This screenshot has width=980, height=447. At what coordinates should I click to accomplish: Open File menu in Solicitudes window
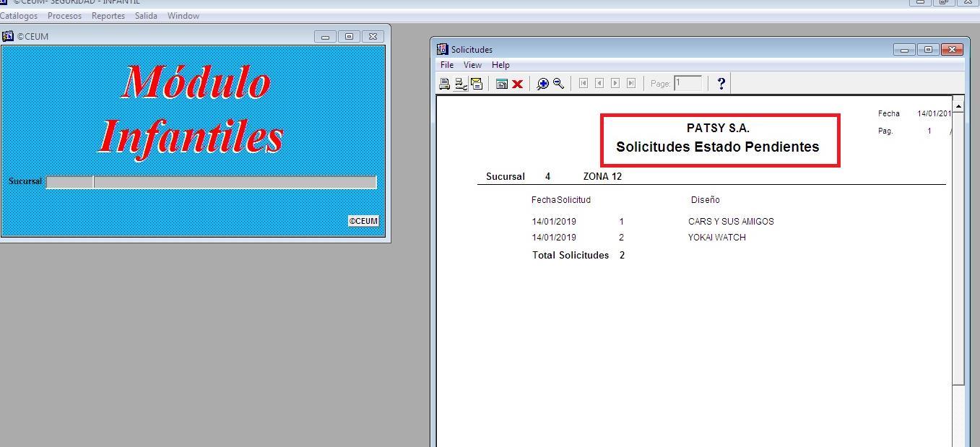coord(447,65)
